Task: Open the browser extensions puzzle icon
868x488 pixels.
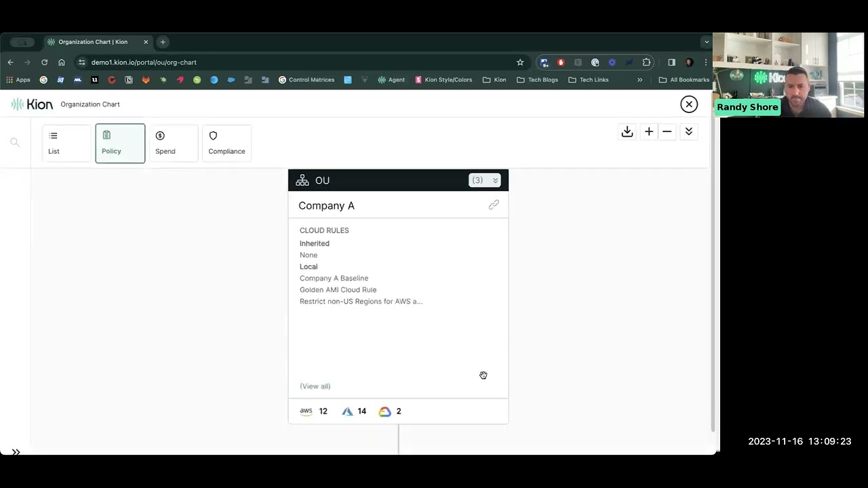Action: (646, 62)
